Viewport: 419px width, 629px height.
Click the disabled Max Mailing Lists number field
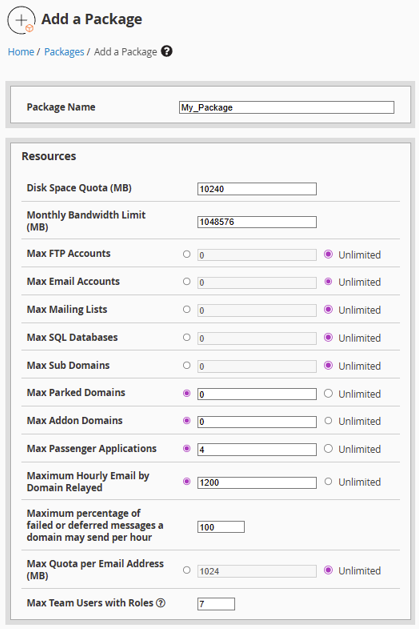(x=257, y=310)
